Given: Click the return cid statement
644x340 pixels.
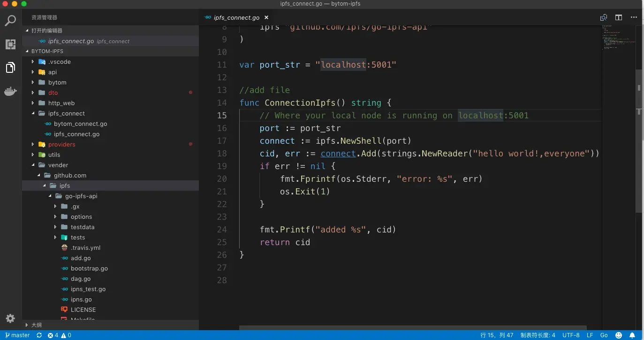Looking at the screenshot, I should 285,242.
